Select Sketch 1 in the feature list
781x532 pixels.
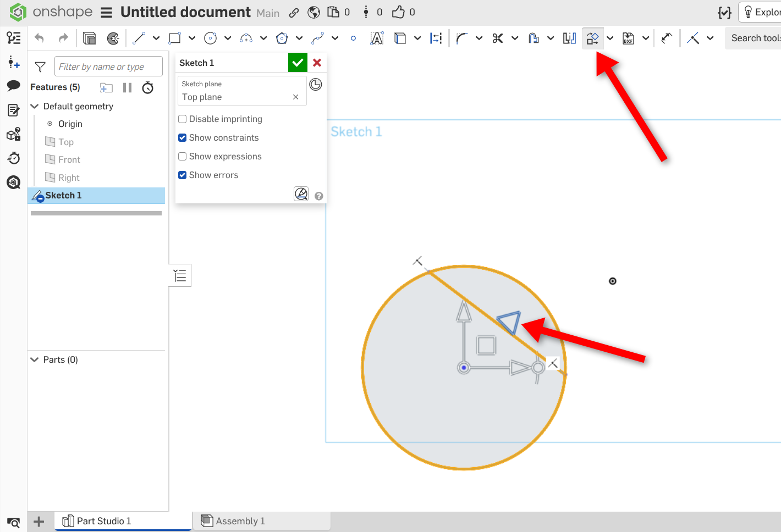(96, 196)
